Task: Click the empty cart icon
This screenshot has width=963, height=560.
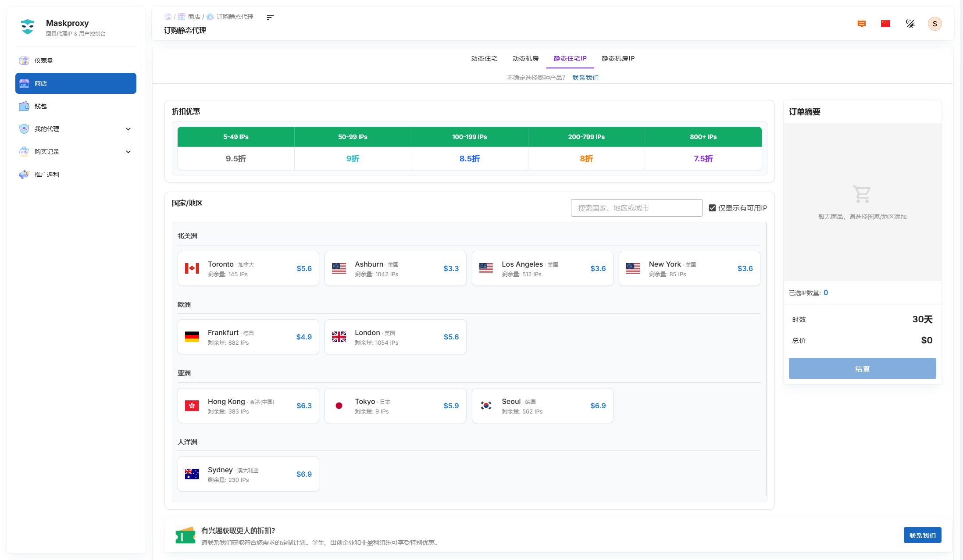Action: [862, 194]
